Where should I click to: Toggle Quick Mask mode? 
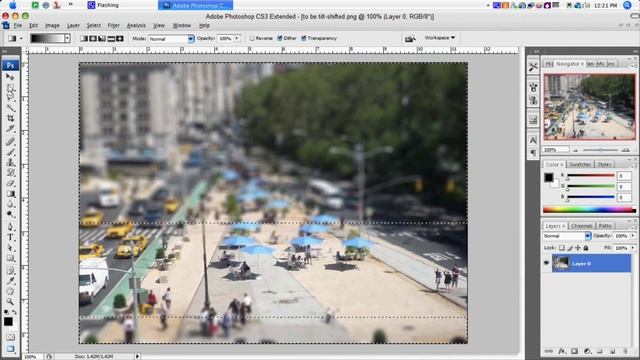[x=10, y=337]
